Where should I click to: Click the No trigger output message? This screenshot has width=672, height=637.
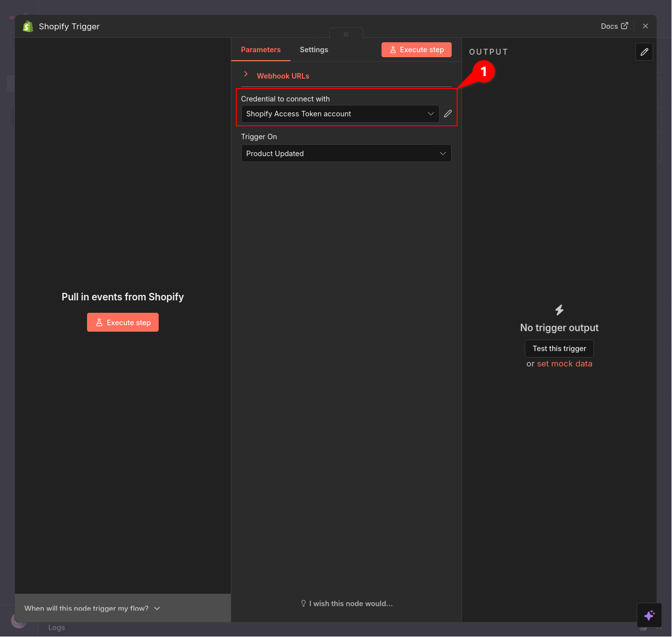[560, 328]
